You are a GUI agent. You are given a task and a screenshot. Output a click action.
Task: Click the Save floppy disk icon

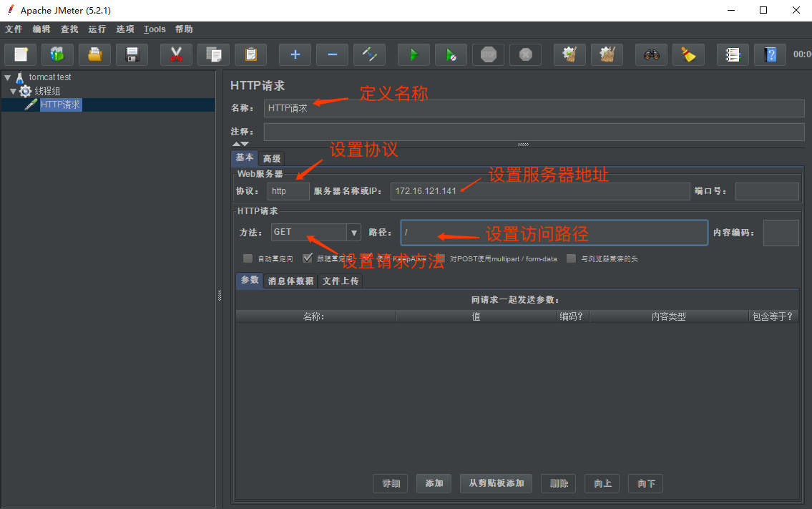[x=132, y=54]
